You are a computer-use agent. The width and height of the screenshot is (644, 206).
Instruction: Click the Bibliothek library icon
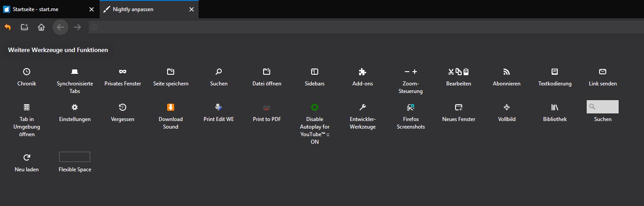(555, 107)
